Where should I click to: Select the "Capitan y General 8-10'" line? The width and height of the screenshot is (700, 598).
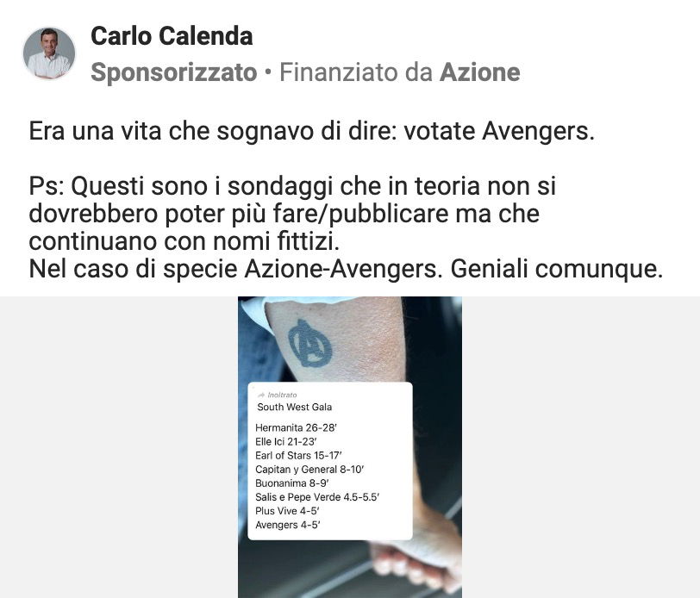click(309, 469)
